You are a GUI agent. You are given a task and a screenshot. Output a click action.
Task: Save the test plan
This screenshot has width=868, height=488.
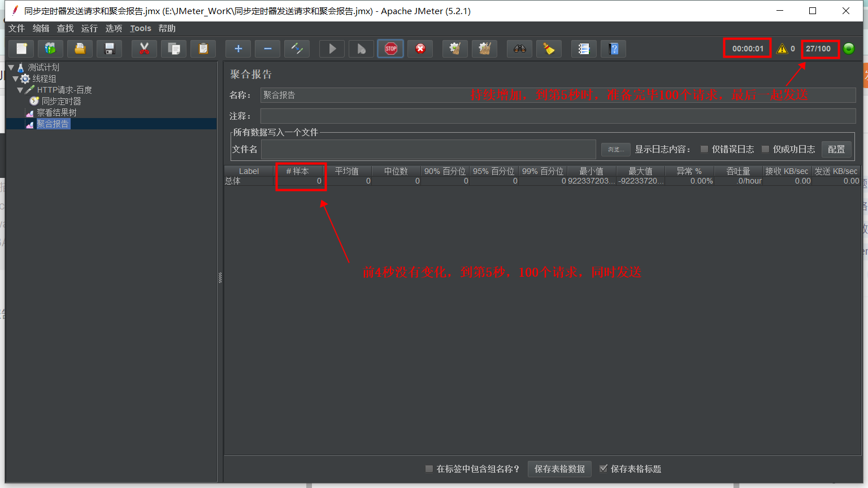pyautogui.click(x=109, y=49)
